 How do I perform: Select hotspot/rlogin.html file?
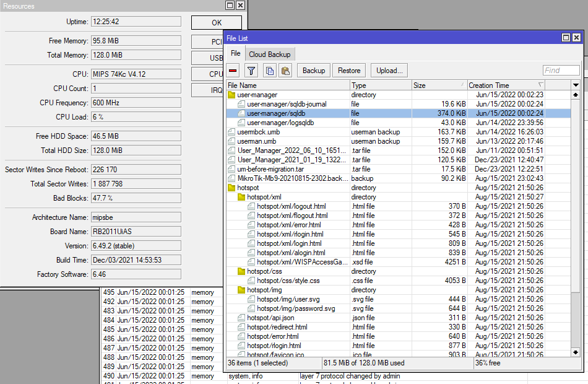pyautogui.click(x=399, y=346)
